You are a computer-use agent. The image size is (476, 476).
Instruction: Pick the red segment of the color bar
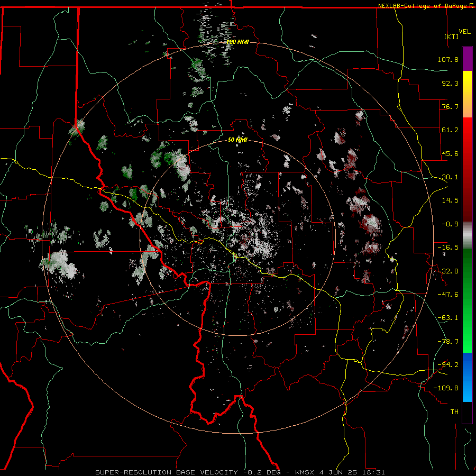467,169
